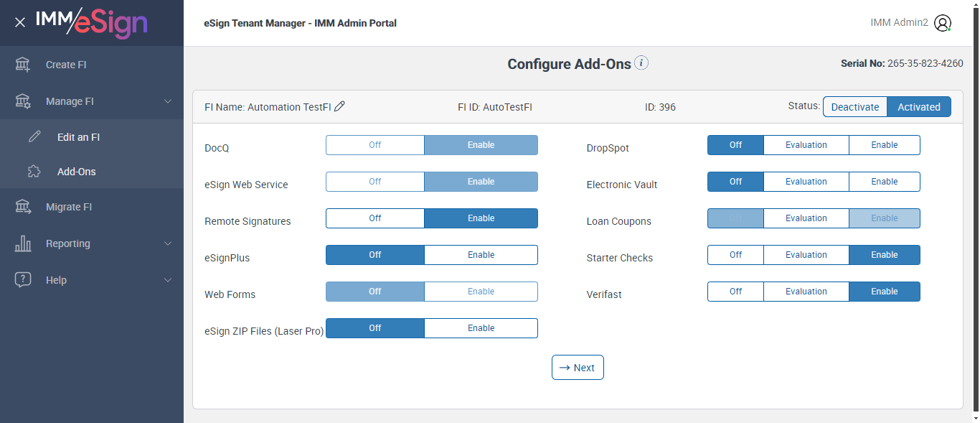Set DropSpot to Evaluation mode
Viewport: 980px width, 423px height.
(806, 145)
